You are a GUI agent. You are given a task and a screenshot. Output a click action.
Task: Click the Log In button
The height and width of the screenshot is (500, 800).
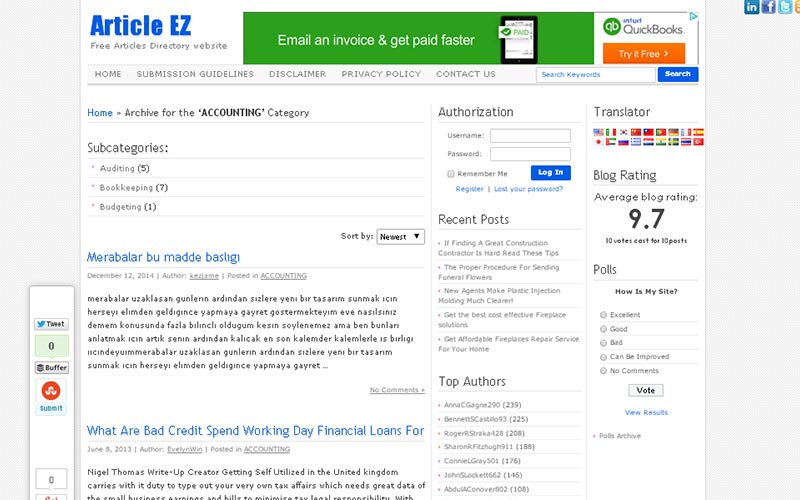coord(551,172)
